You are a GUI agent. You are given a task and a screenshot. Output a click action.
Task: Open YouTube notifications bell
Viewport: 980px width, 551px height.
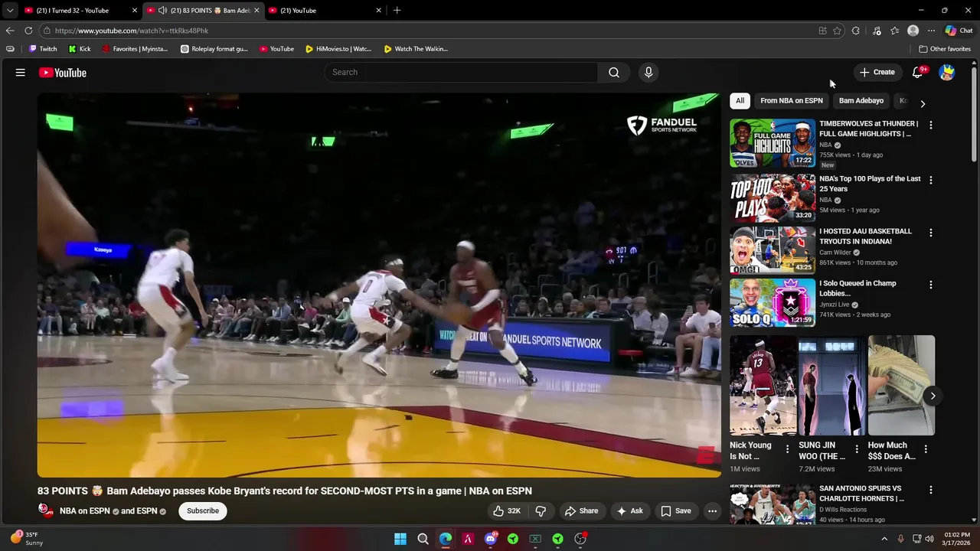click(918, 72)
